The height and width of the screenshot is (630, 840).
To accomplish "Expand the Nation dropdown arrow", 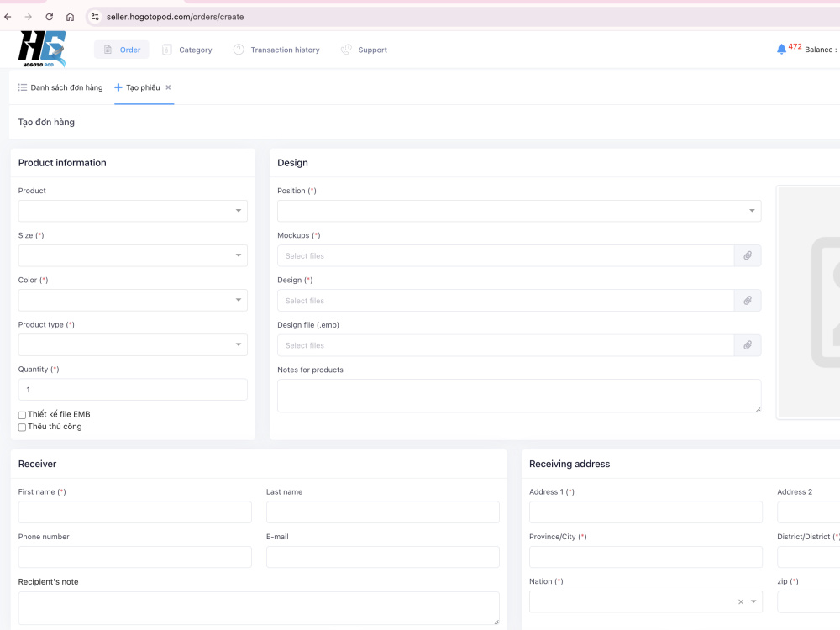I will click(x=753, y=601).
